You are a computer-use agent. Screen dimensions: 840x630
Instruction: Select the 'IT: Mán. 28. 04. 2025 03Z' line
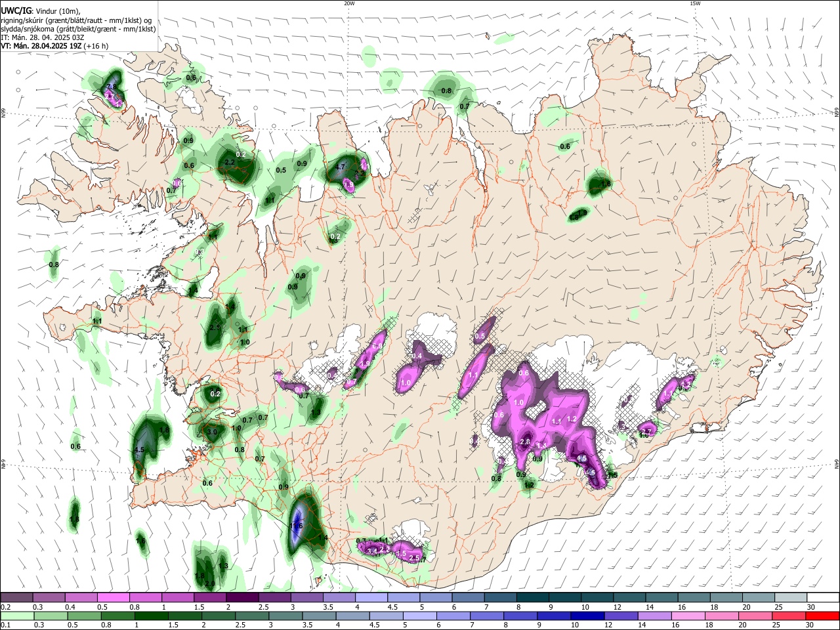tap(42, 37)
